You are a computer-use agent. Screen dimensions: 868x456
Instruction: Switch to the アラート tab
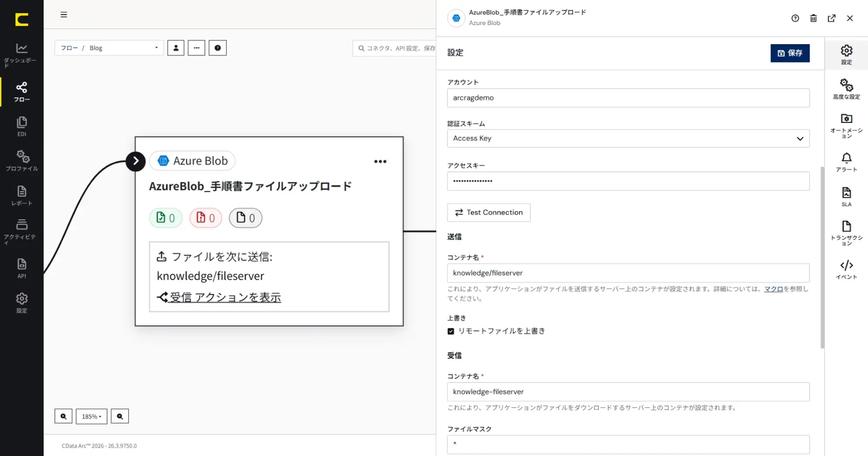pyautogui.click(x=846, y=162)
